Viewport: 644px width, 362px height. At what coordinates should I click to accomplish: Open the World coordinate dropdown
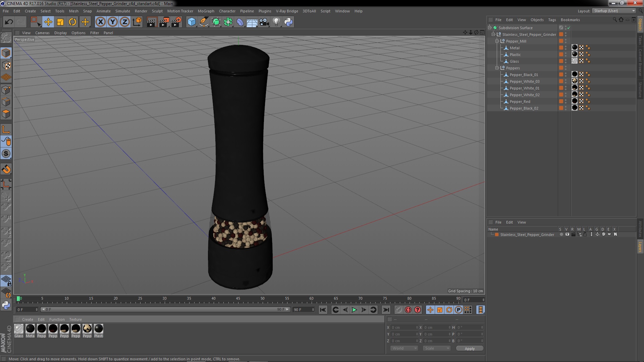pyautogui.click(x=404, y=349)
